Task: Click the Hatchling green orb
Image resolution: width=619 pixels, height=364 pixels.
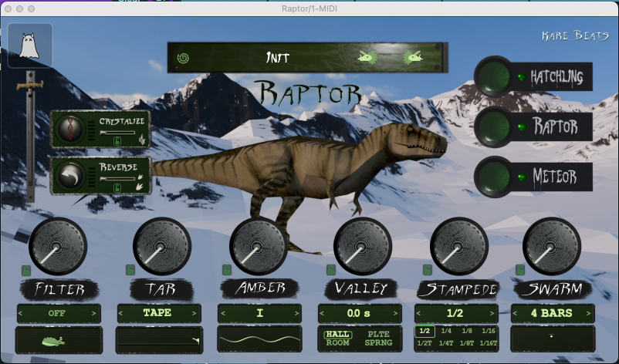Action: tap(493, 76)
